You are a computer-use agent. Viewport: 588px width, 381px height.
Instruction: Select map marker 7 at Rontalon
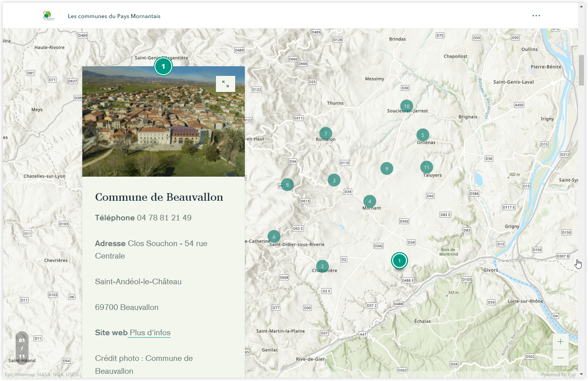pos(326,133)
